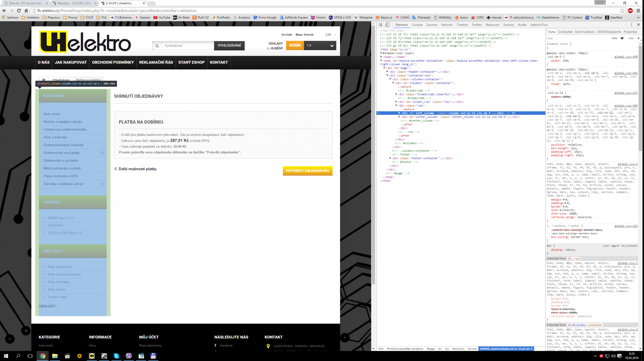The image size is (644, 361).
Task: Click the Adblock Plus extension icon
Action: pyautogui.click(x=630, y=11)
